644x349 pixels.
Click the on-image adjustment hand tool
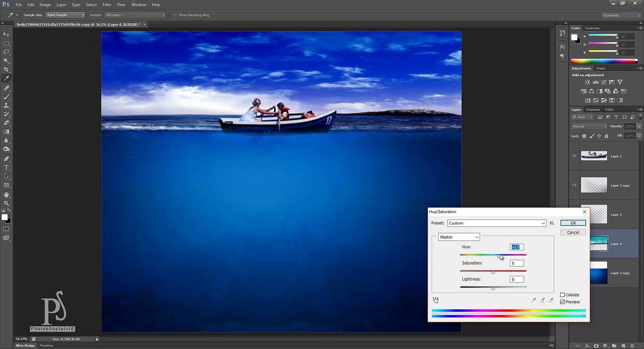[436, 300]
